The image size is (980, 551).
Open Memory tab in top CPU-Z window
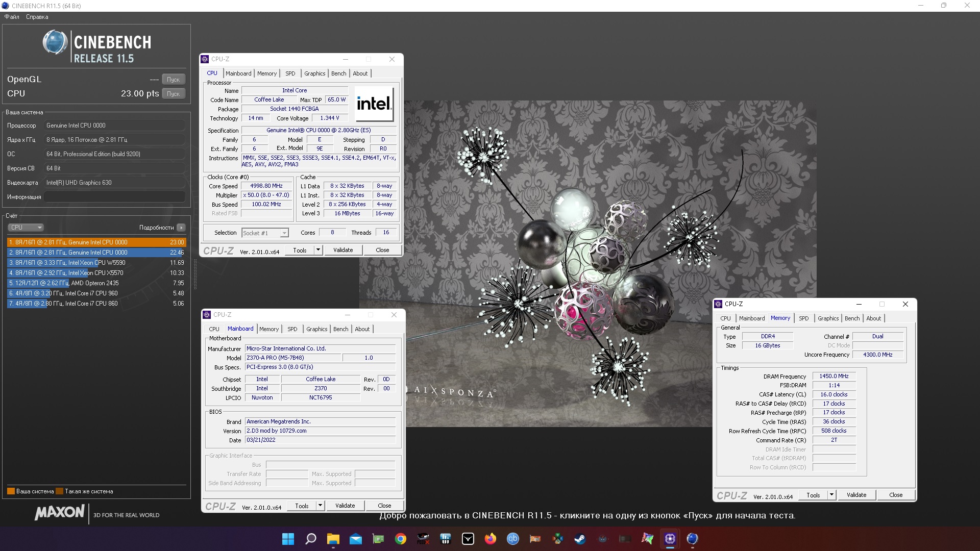coord(266,73)
